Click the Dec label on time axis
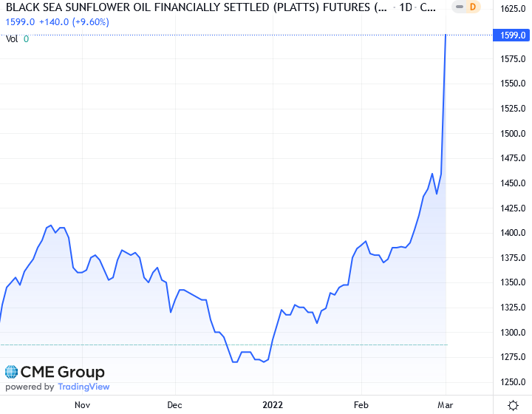This screenshot has height=414, width=532. tap(175, 404)
